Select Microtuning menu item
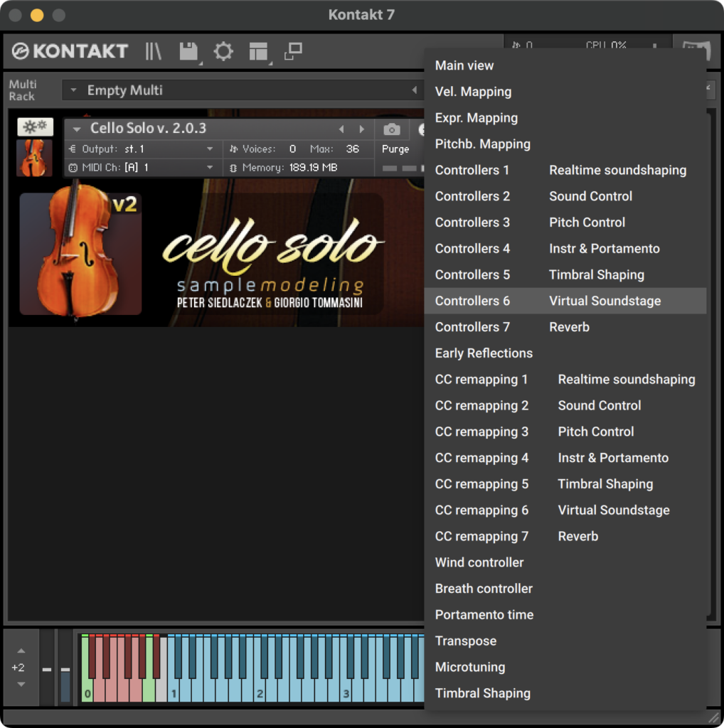The image size is (724, 728). click(565, 667)
